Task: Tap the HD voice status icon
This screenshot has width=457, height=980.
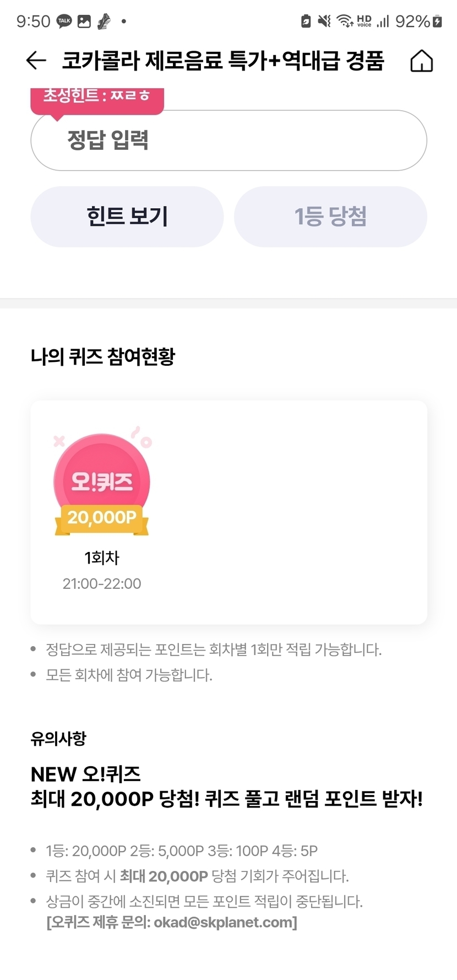Action: (x=364, y=21)
